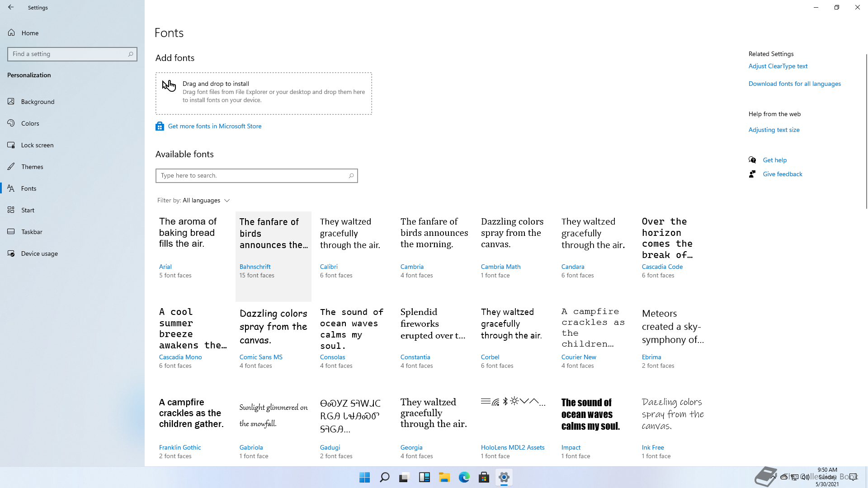Image resolution: width=868 pixels, height=488 pixels.
Task: Open Start settings page
Action: (x=72, y=210)
